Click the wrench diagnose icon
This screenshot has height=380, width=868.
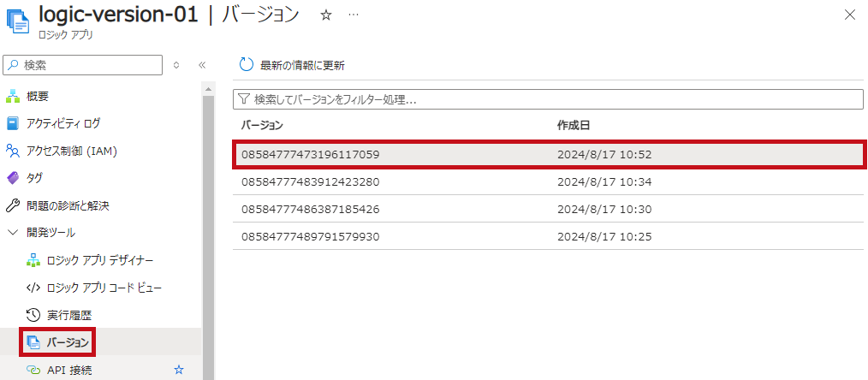pyautogui.click(x=12, y=205)
